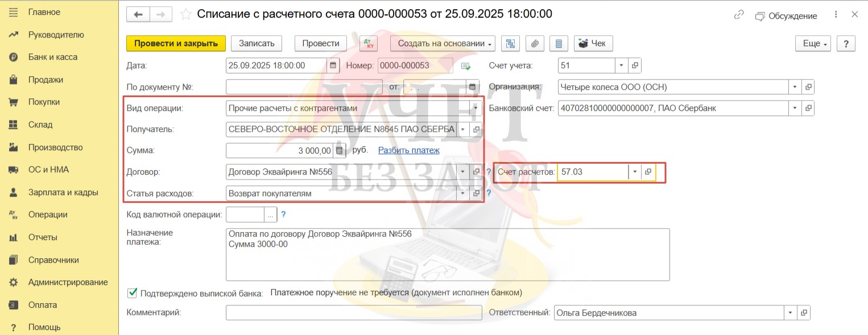Click the Отчеты chart icon
The image size is (868, 335).
click(14, 237)
